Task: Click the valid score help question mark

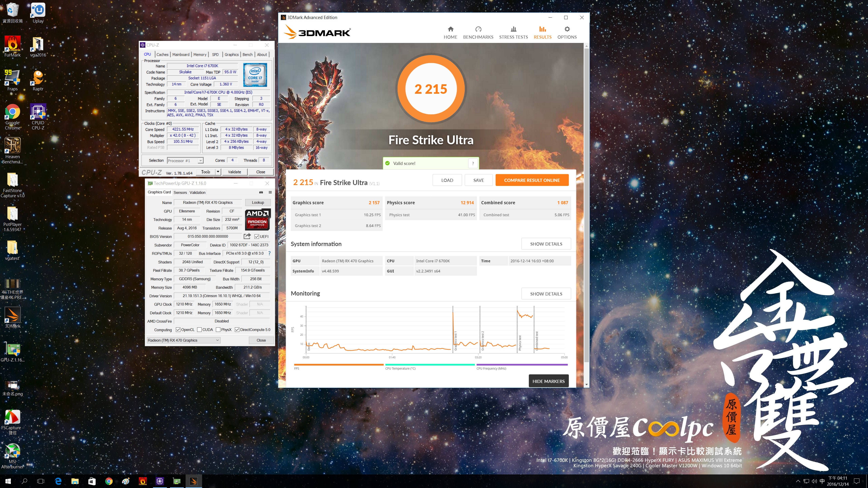Action: [473, 163]
